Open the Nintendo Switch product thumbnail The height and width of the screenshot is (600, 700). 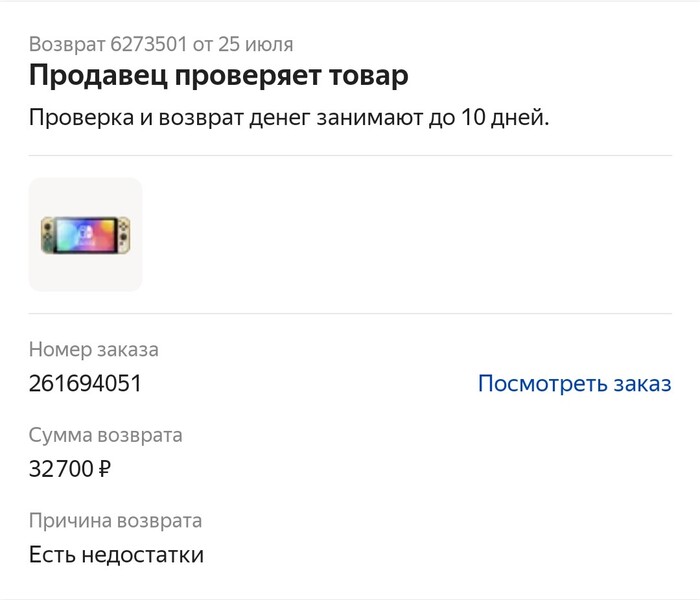(x=86, y=235)
